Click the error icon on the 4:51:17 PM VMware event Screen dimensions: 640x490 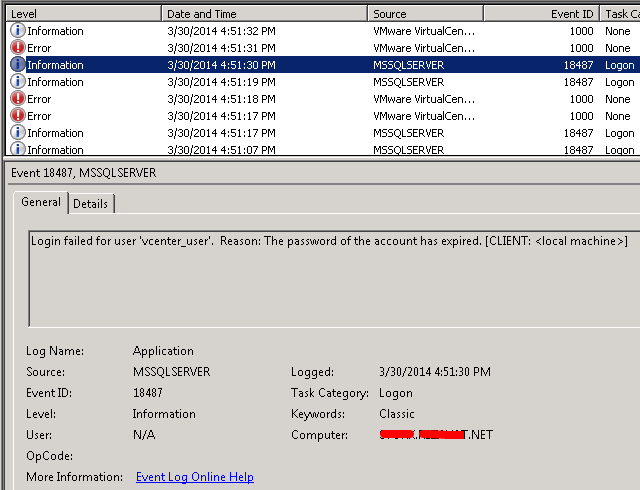pyautogui.click(x=18, y=116)
